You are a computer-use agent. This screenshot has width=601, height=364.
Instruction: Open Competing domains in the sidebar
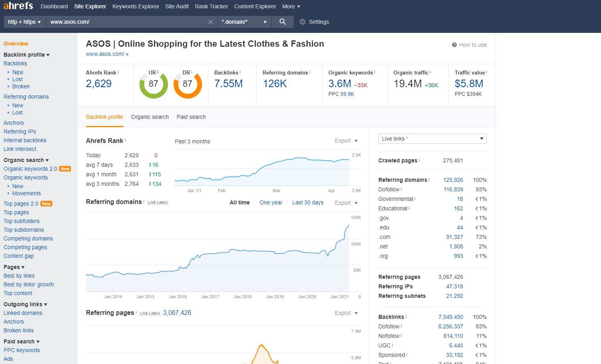(x=28, y=238)
